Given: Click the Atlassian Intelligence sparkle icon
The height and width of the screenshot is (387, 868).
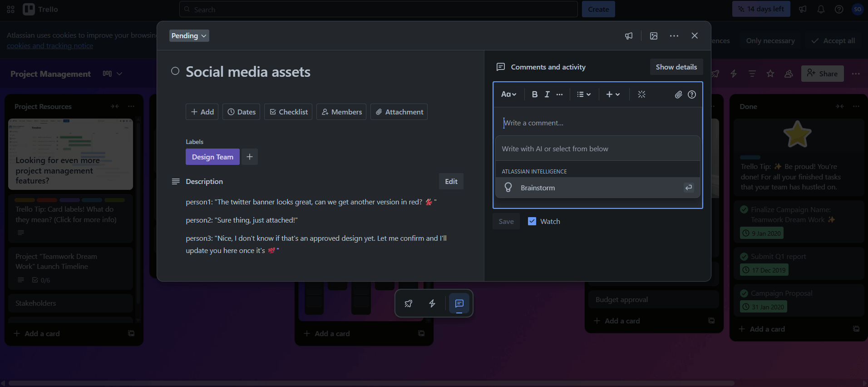Looking at the screenshot, I should (x=641, y=94).
